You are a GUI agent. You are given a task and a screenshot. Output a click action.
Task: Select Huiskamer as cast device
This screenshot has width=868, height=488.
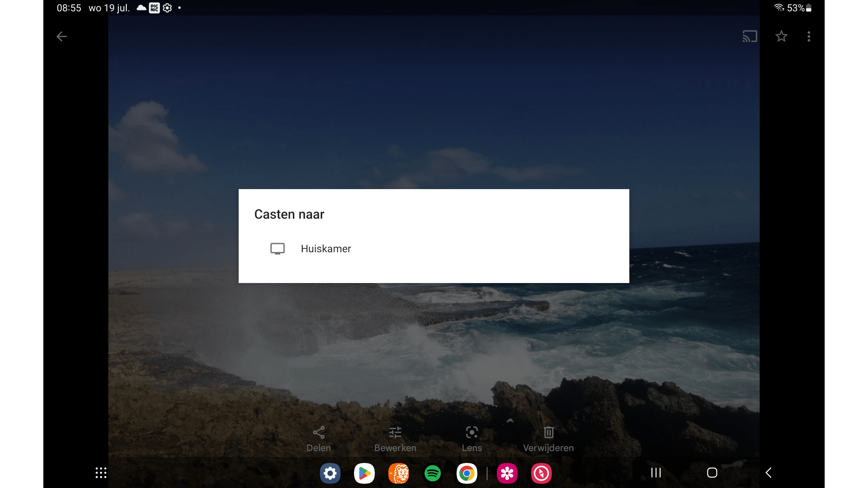click(325, 249)
